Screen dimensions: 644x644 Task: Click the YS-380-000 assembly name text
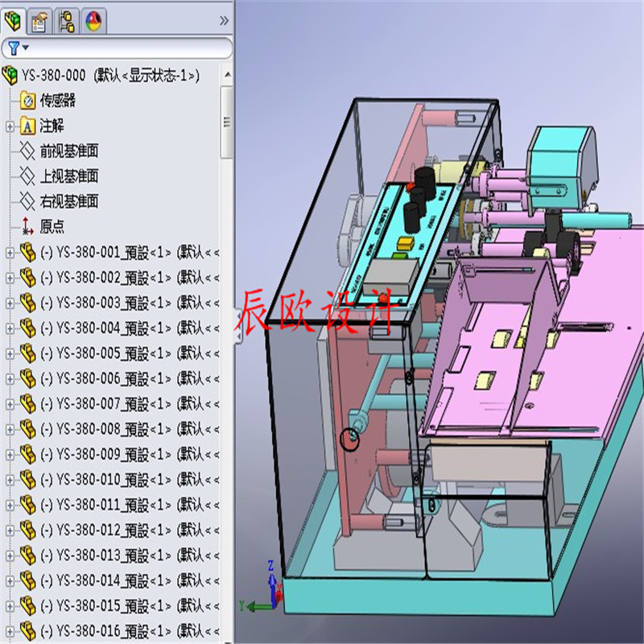pos(53,76)
